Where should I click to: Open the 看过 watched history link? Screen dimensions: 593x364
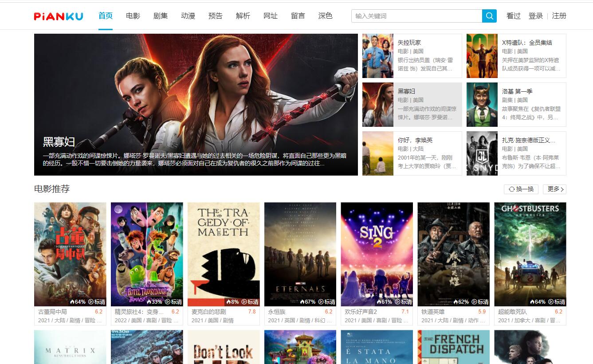[514, 16]
